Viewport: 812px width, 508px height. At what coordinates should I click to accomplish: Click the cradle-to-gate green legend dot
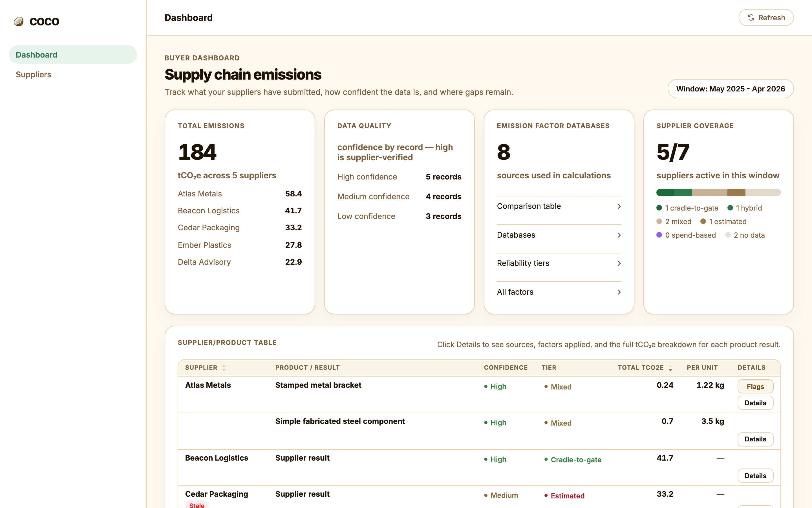[x=659, y=208]
